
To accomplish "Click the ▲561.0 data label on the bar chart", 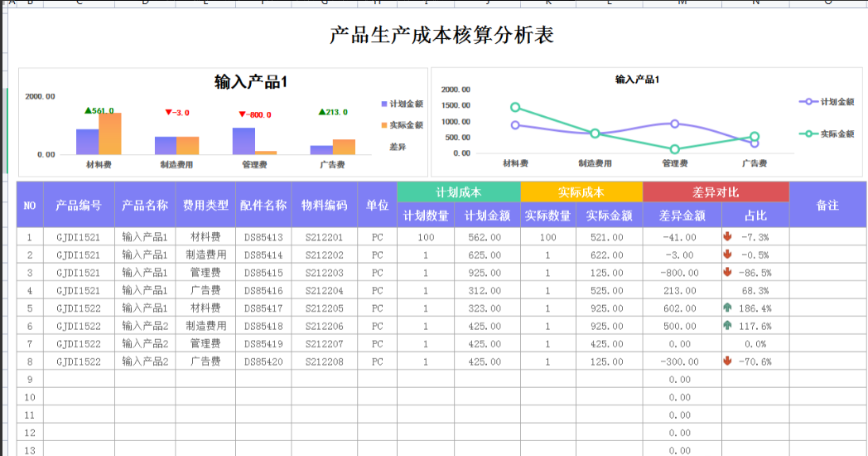I will click(99, 110).
